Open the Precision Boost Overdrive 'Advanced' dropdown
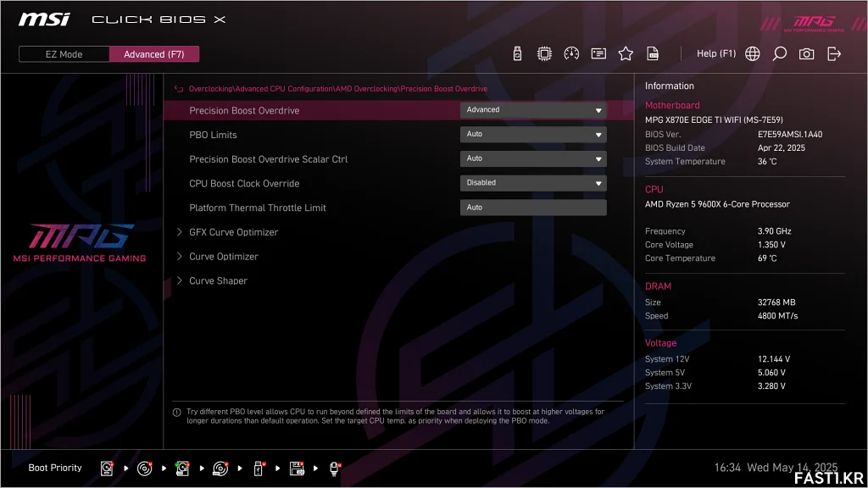Image resolution: width=868 pixels, height=488 pixels. [533, 110]
